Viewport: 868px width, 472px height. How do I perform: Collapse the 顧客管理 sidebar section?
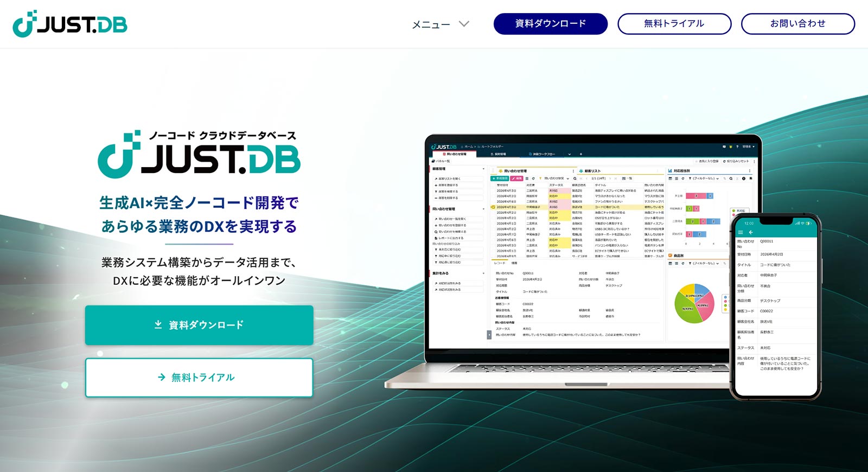click(483, 169)
